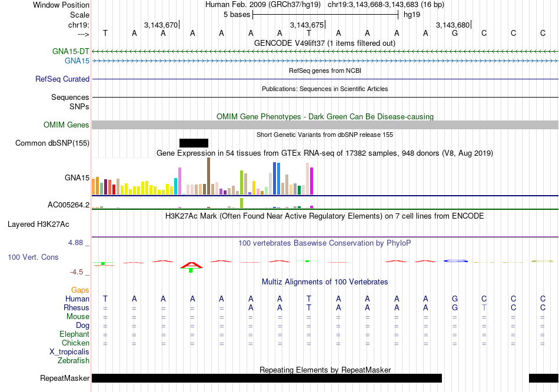Click the OMIM Genes track label
Screen dimensions: 559x392
tap(66, 125)
